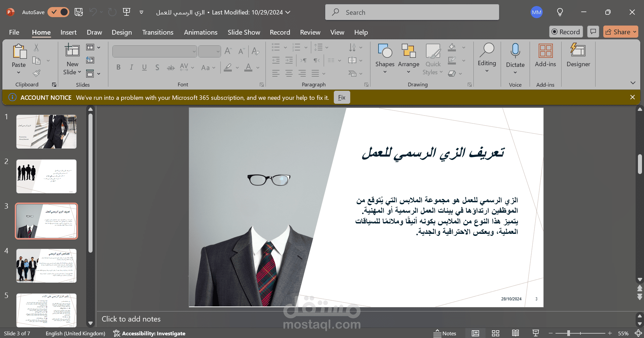
Task: Click the Cut scissors icon
Action: [x=36, y=47]
